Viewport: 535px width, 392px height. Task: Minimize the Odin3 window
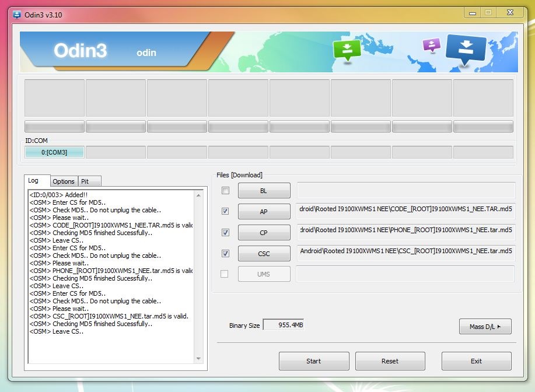point(473,13)
